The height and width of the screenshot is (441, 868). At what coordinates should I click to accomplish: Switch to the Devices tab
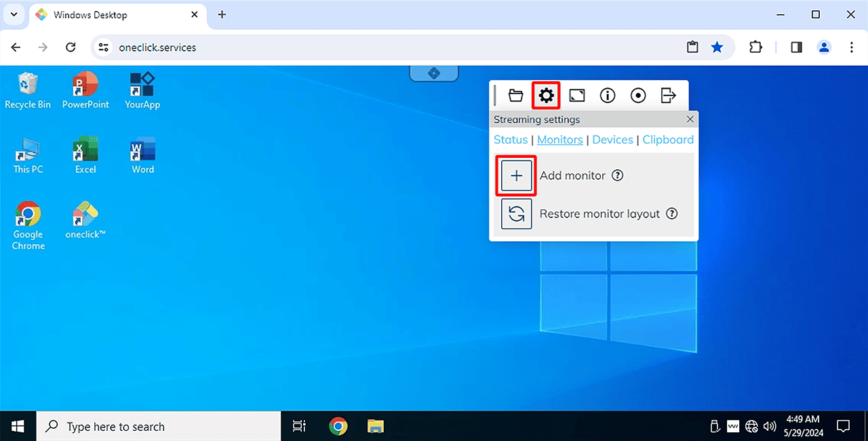(x=612, y=140)
